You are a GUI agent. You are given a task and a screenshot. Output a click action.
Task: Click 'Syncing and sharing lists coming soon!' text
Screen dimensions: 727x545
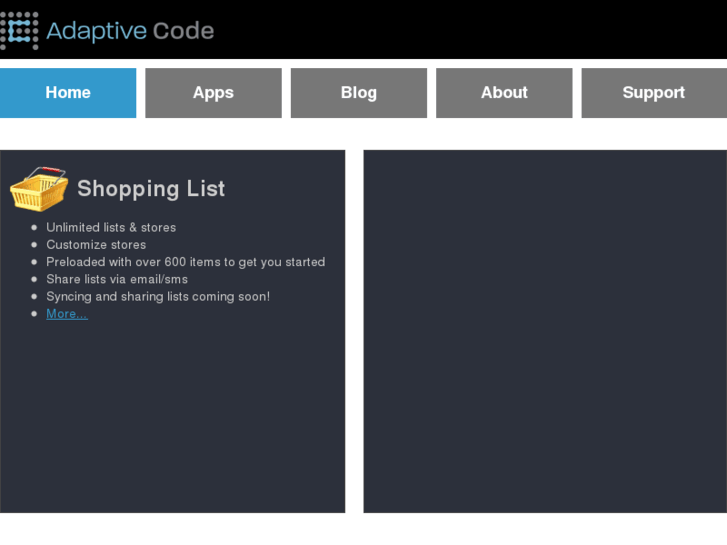pos(158,296)
